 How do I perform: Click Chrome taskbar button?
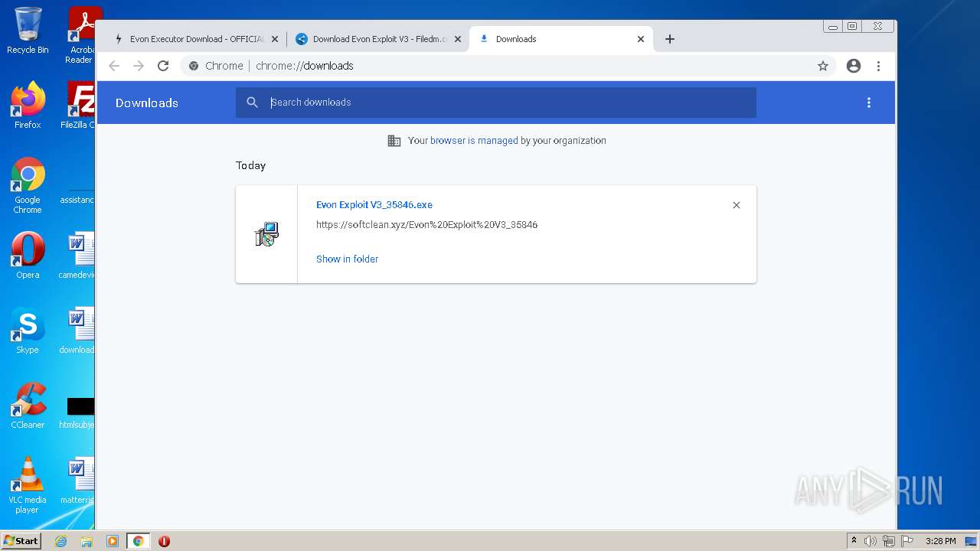pyautogui.click(x=138, y=541)
